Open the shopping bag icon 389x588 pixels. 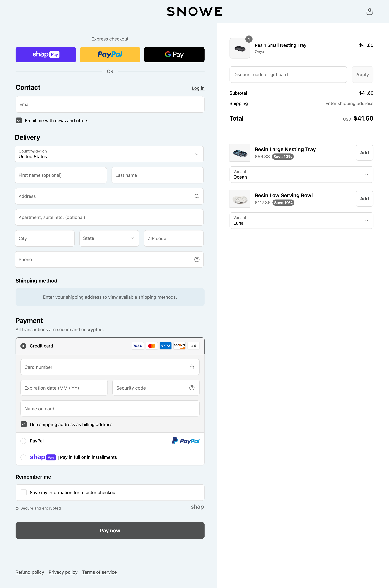pyautogui.click(x=369, y=11)
